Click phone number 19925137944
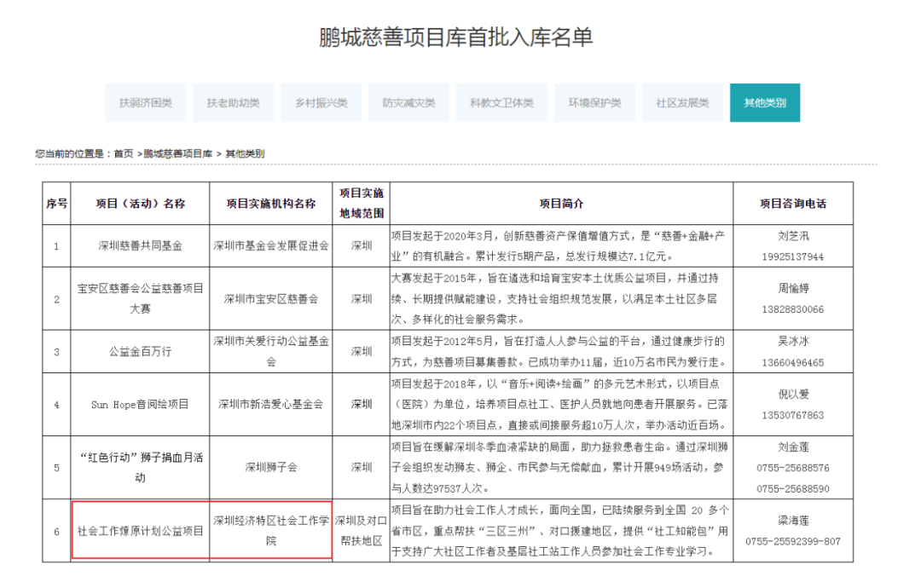This screenshot has width=921, height=588. click(793, 257)
